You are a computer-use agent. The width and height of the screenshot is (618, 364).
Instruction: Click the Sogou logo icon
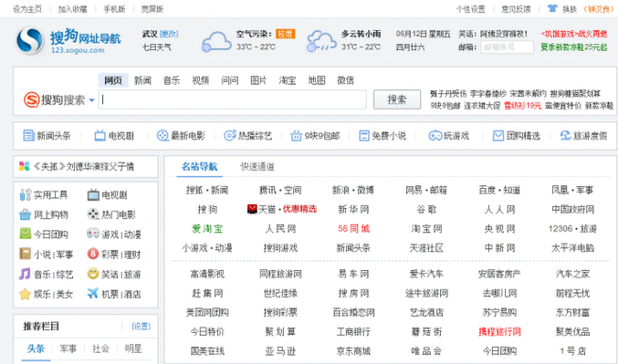tap(29, 40)
